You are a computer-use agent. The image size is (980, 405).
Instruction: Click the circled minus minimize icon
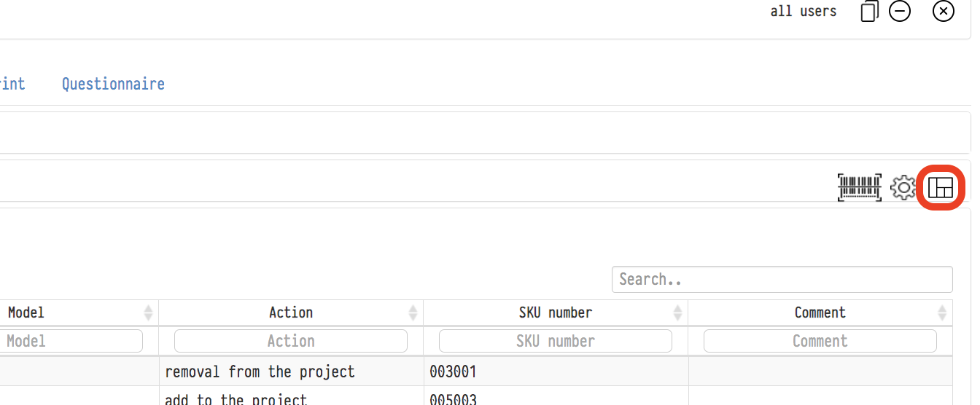click(x=900, y=12)
